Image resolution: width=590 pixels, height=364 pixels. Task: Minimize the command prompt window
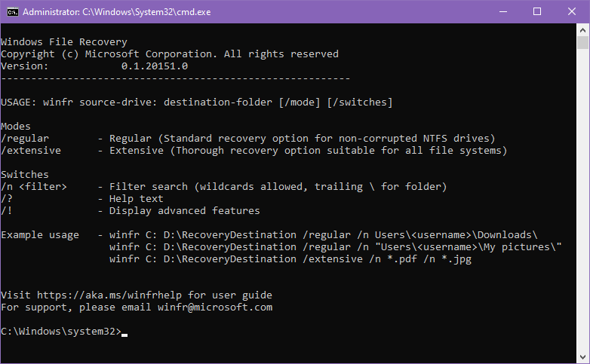coord(503,11)
